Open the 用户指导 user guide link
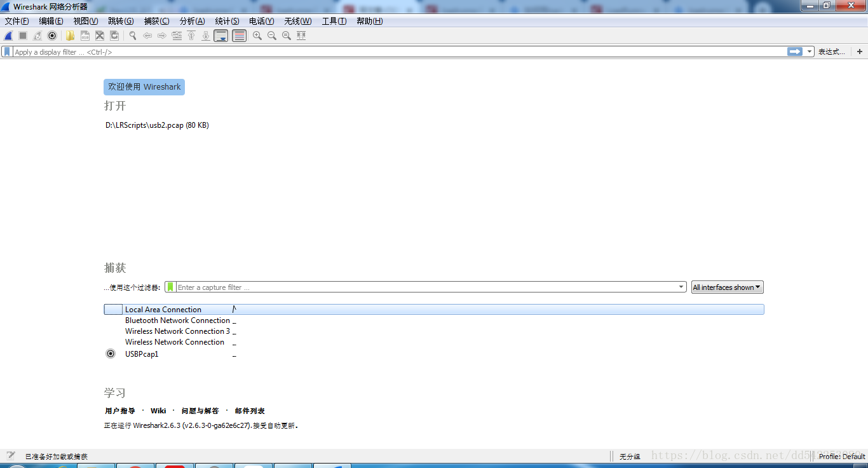The height and width of the screenshot is (468, 868). click(120, 411)
